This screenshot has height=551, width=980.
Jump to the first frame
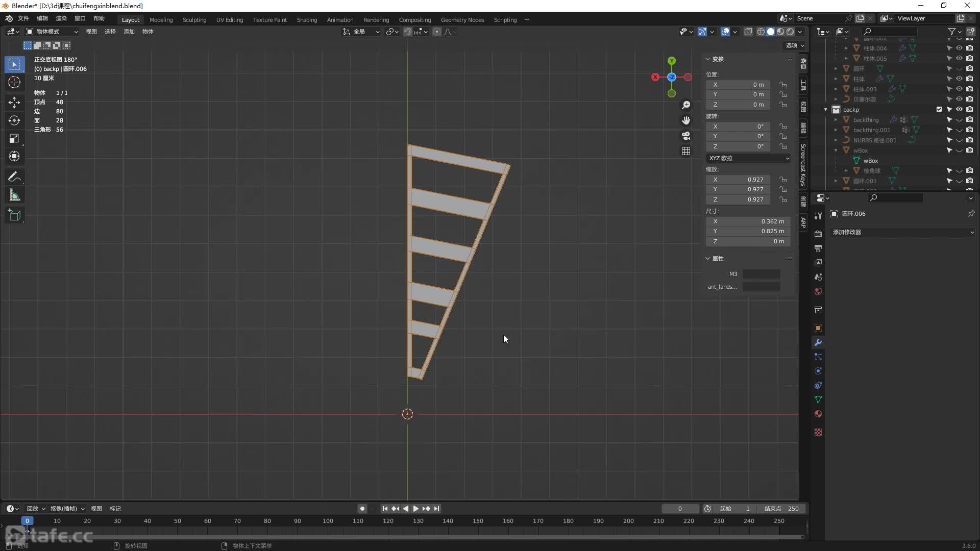point(385,509)
